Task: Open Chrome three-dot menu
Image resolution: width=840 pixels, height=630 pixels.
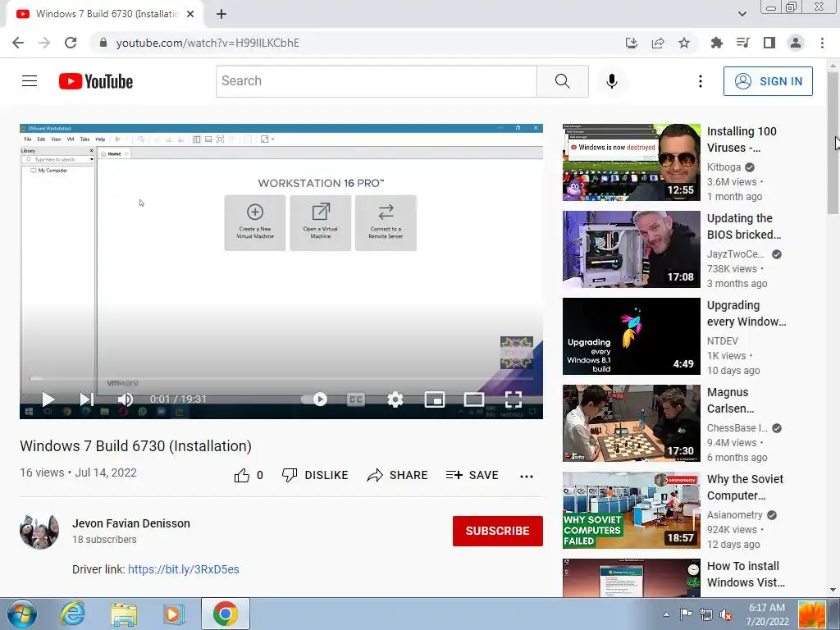Action: coord(822,43)
